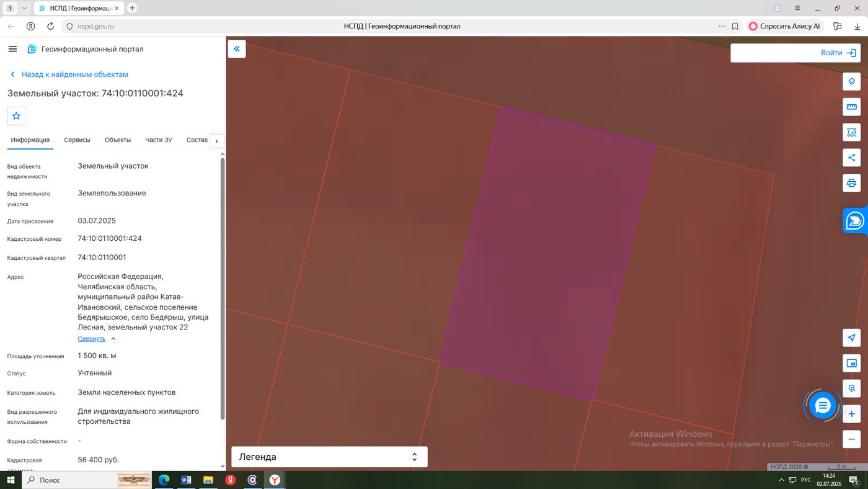868x489 pixels.
Task: Close the НСПД browser tab
Action: 117,8
